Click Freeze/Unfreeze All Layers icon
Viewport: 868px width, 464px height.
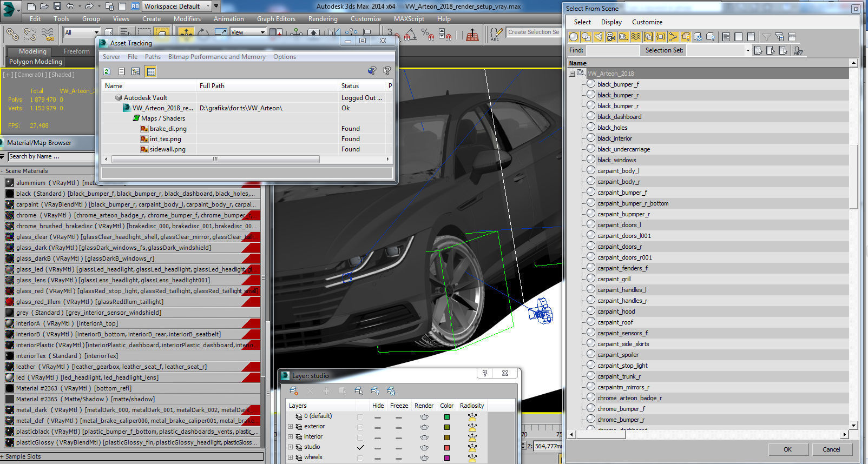[391, 390]
